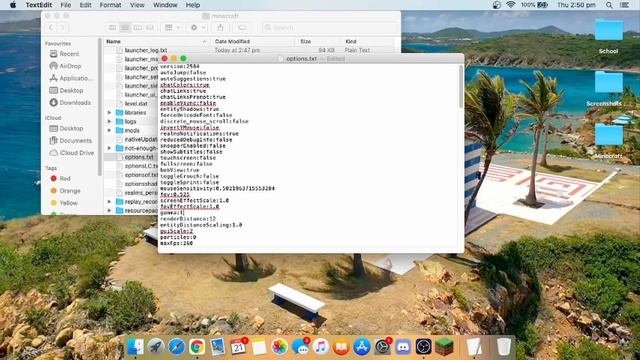Switch Finder to list view
This screenshot has width=640, height=360.
tap(125, 27)
